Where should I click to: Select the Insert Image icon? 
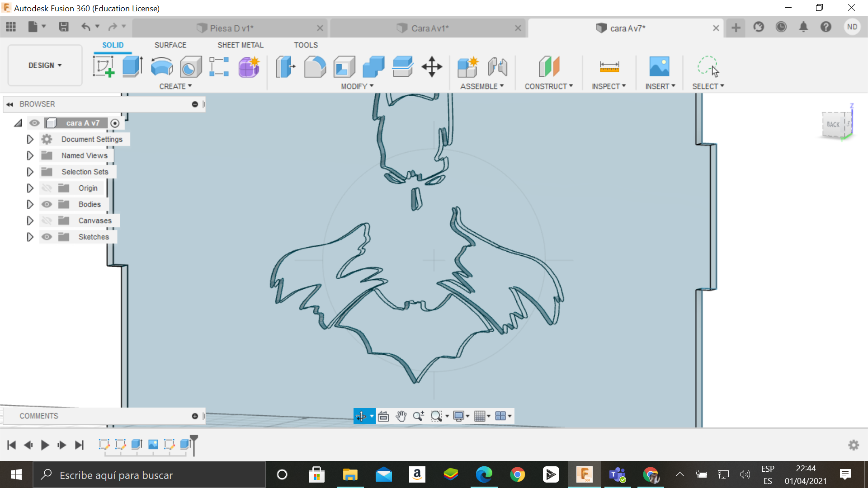coord(660,66)
